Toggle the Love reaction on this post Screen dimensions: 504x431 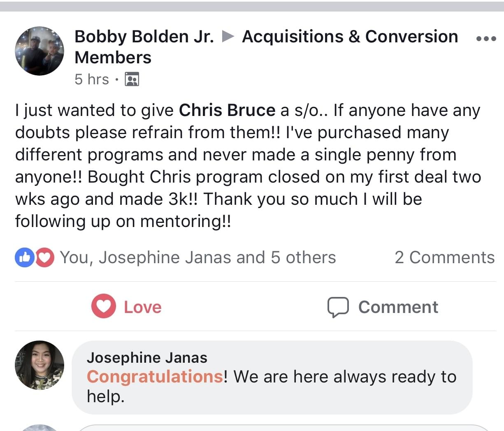pos(127,306)
